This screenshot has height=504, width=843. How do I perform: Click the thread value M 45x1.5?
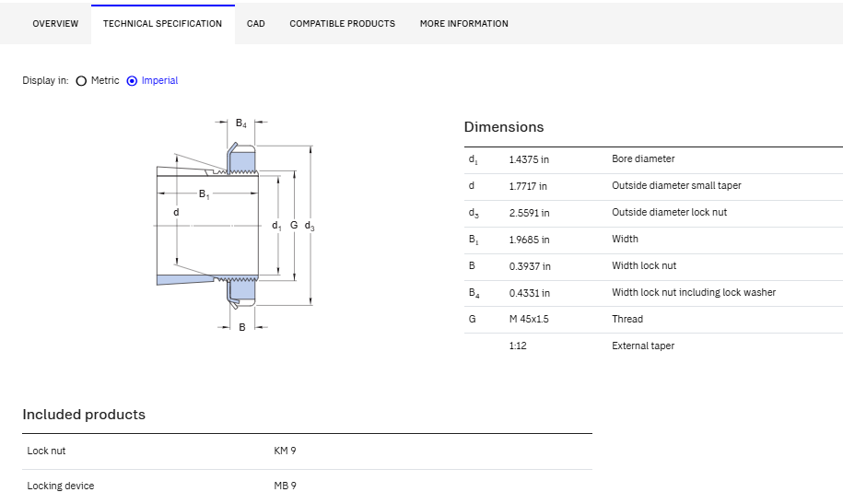coord(529,319)
